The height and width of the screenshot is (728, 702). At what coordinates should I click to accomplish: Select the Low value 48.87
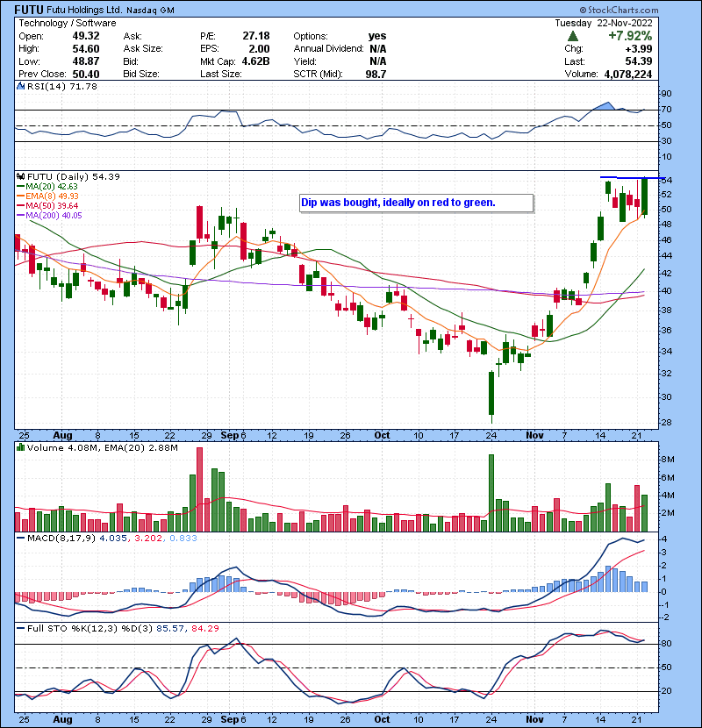(86, 61)
